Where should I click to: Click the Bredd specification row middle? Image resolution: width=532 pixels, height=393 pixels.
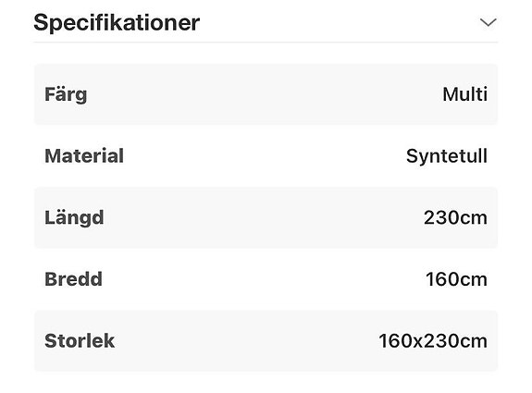pyautogui.click(x=266, y=279)
